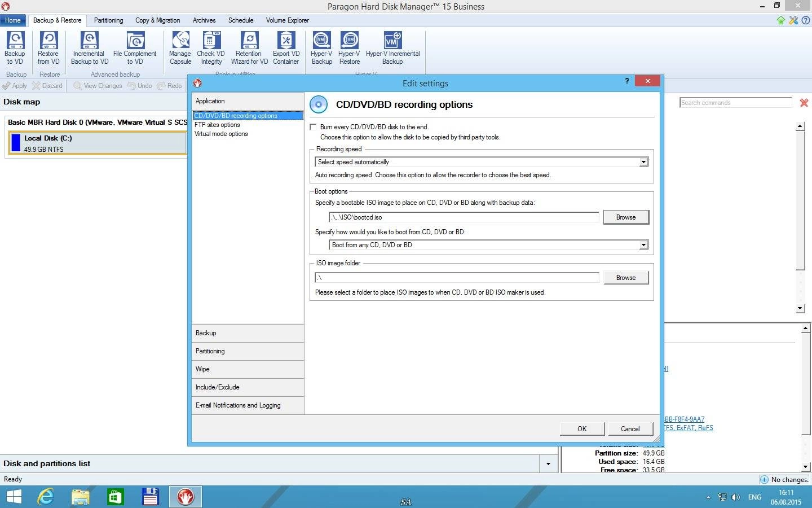This screenshot has height=508, width=812.
Task: Click Browse for ISO image folder
Action: (626, 278)
